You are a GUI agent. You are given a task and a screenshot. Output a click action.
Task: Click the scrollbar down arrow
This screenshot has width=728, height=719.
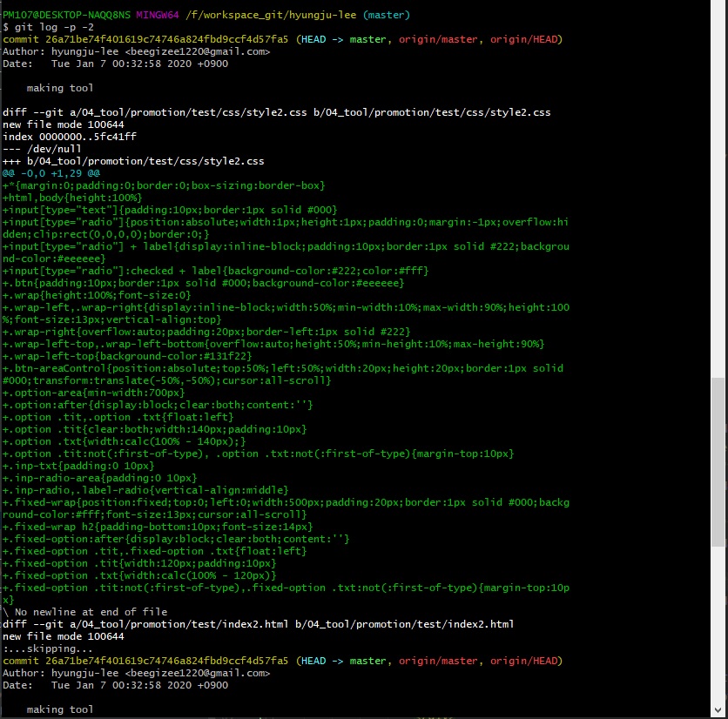[x=718, y=711]
